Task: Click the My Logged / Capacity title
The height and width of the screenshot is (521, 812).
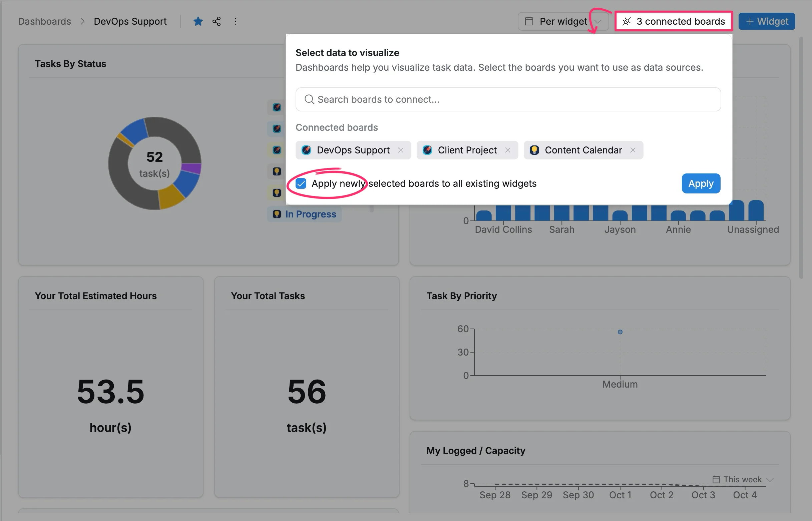Action: coord(476,451)
